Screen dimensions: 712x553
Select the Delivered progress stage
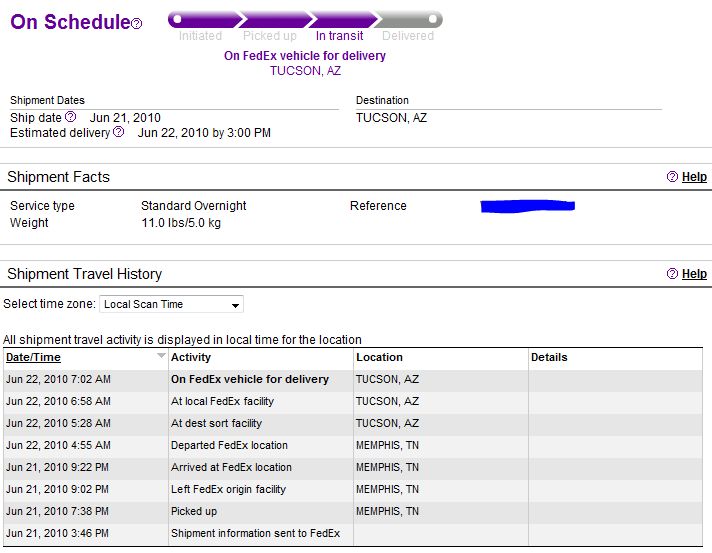(408, 36)
